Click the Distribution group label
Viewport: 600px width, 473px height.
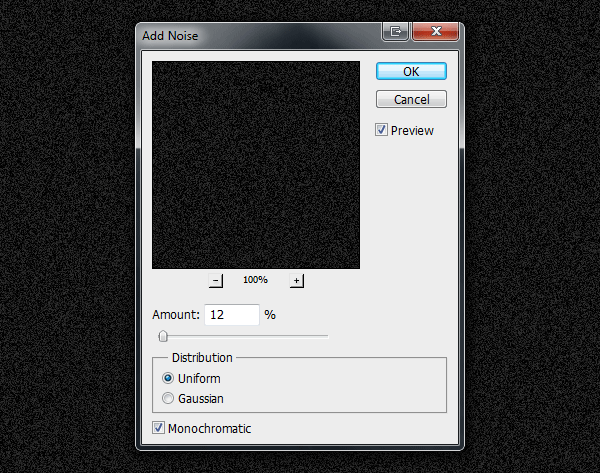pos(202,357)
